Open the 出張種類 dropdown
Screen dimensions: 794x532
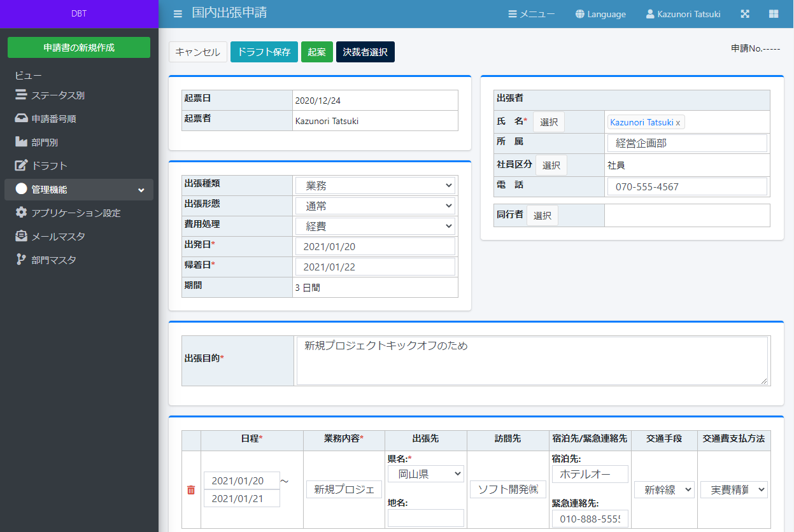[375, 186]
